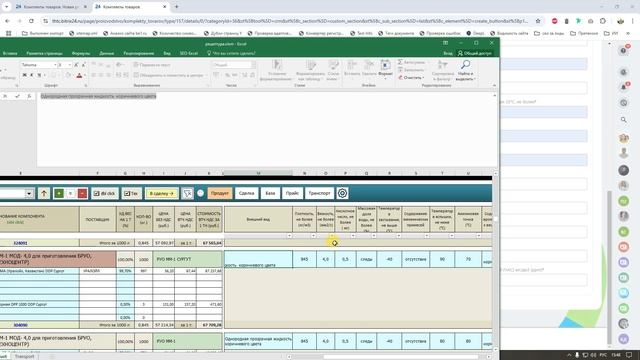Open the Chrome tab search dropdown arrow
Viewport: 640px width, 360px height.
(x=7, y=7)
